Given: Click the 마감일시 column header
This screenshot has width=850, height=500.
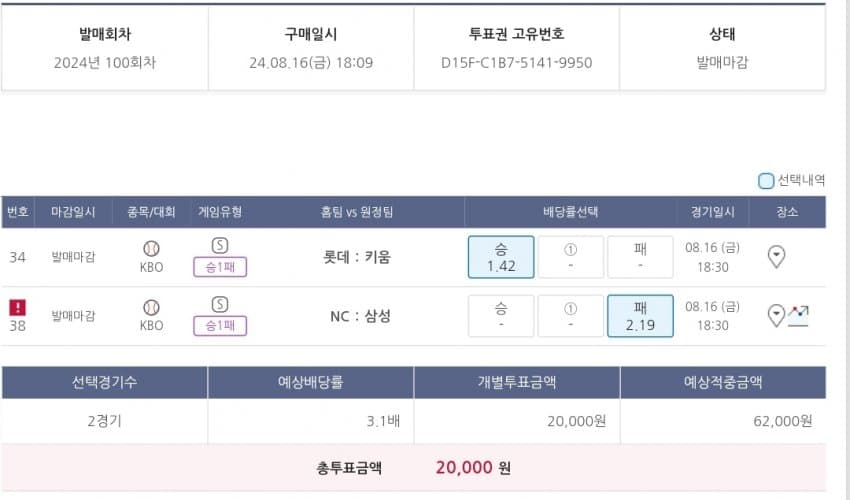Looking at the screenshot, I should tap(73, 212).
